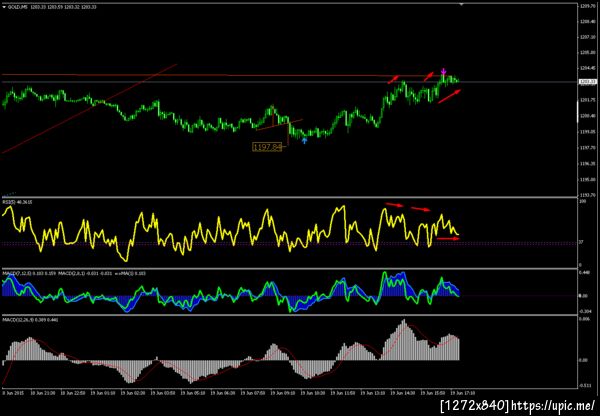Click the 1197.70 level on the price axis
600x416 pixels.
click(587, 147)
